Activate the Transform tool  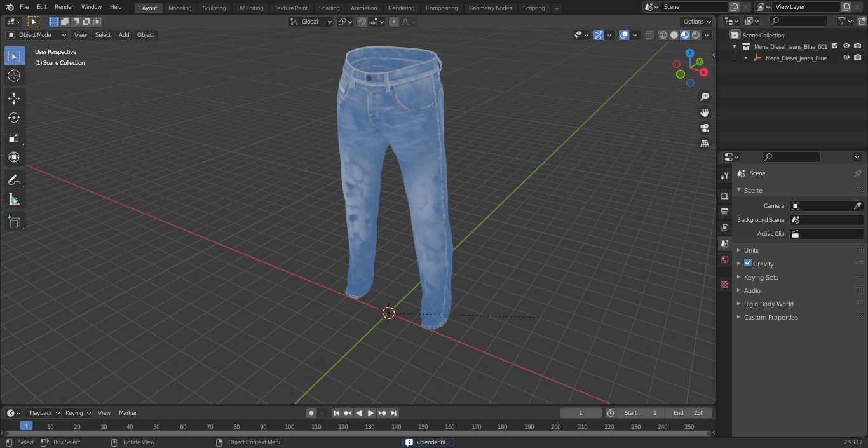[14, 157]
